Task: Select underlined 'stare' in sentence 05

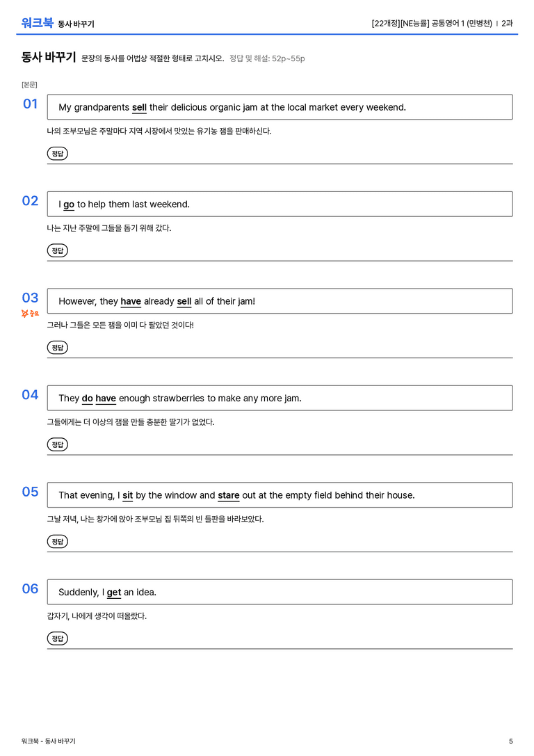Action: (x=229, y=495)
